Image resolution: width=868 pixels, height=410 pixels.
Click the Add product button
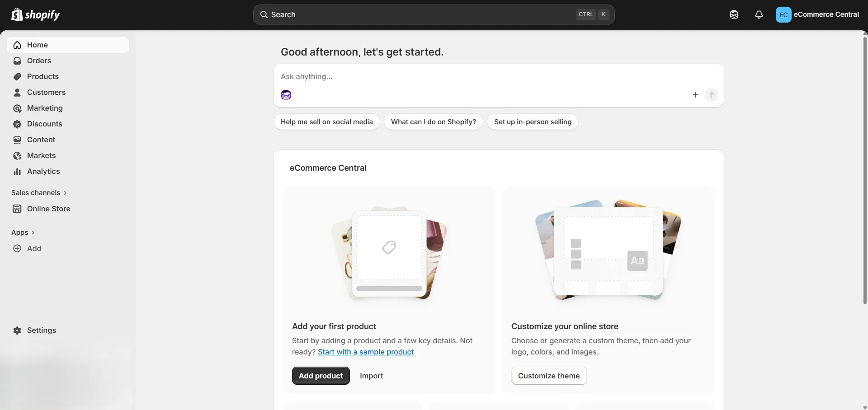[321, 376]
